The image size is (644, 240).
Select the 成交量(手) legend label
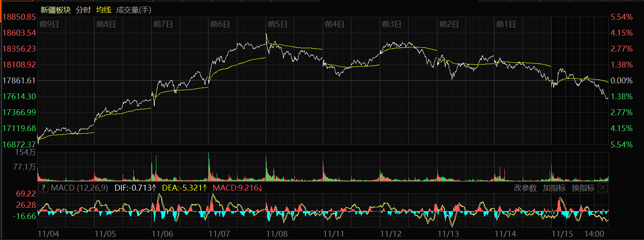134,10
